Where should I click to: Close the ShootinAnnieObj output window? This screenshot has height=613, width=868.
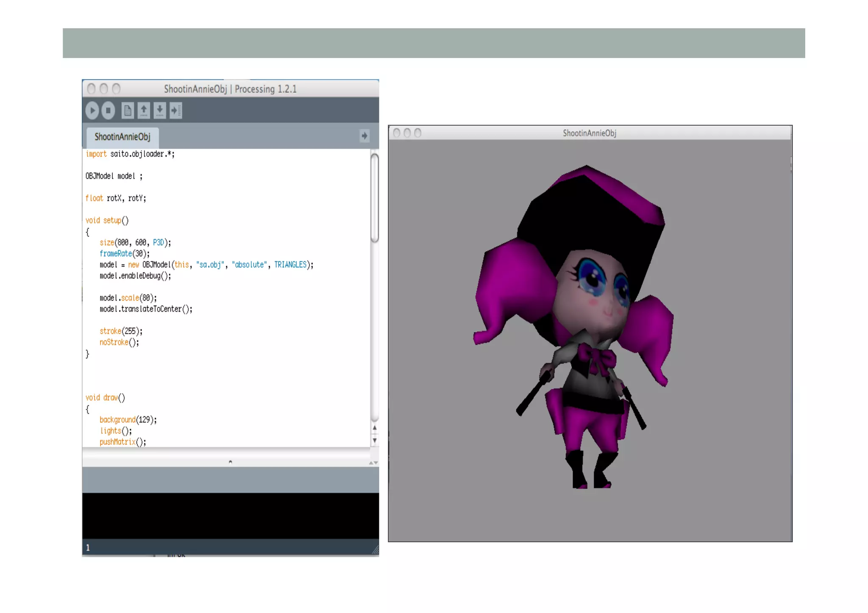pyautogui.click(x=397, y=133)
